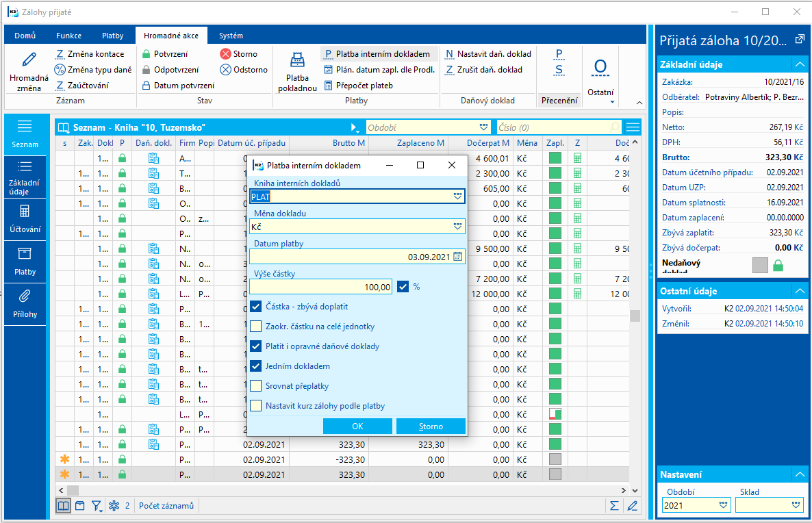Click the Platba pokladnou icon
812x523 pixels.
[x=296, y=62]
